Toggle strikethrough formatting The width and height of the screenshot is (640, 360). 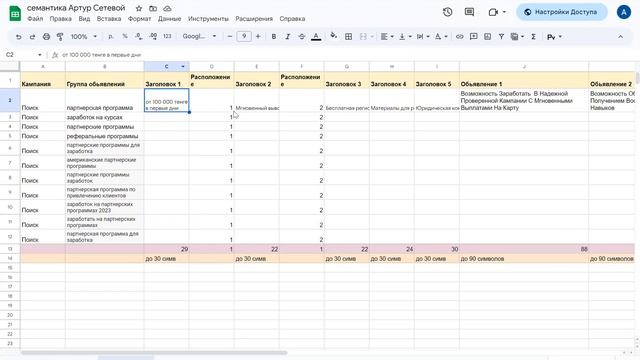(x=302, y=37)
